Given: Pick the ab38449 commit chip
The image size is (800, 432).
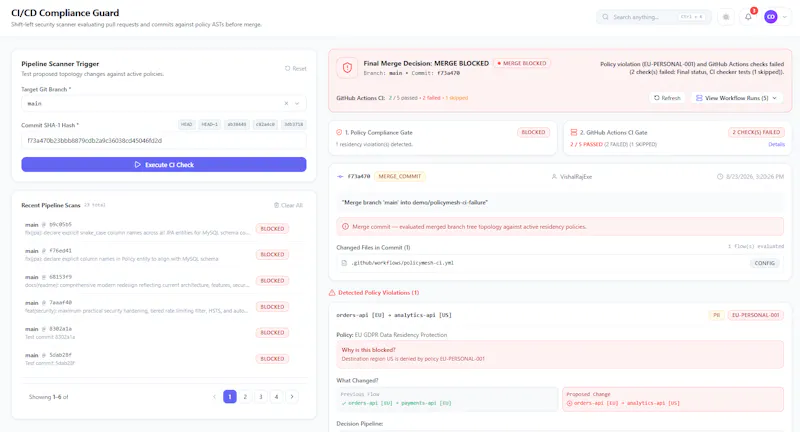Looking at the screenshot, I should [237, 124].
